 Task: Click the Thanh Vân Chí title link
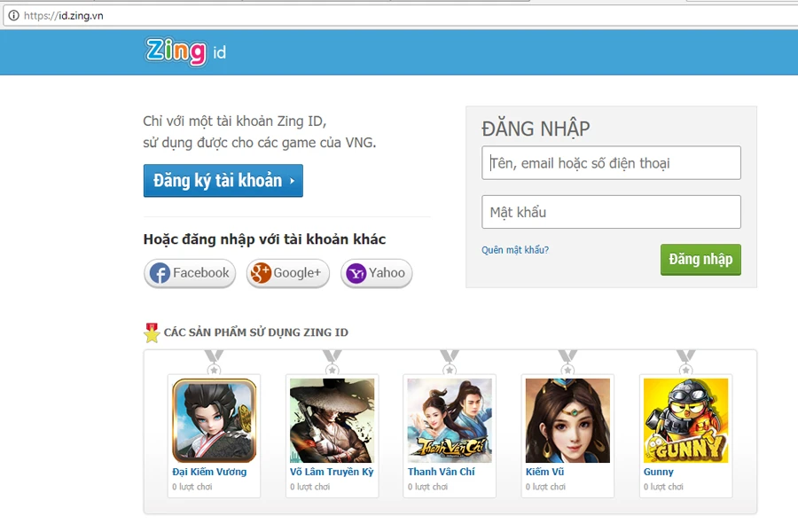coord(441,472)
